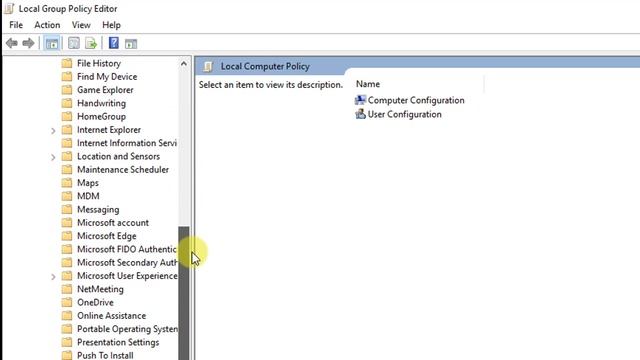This screenshot has height=360, width=640.
Task: Select Find My Device label
Action: (x=107, y=77)
